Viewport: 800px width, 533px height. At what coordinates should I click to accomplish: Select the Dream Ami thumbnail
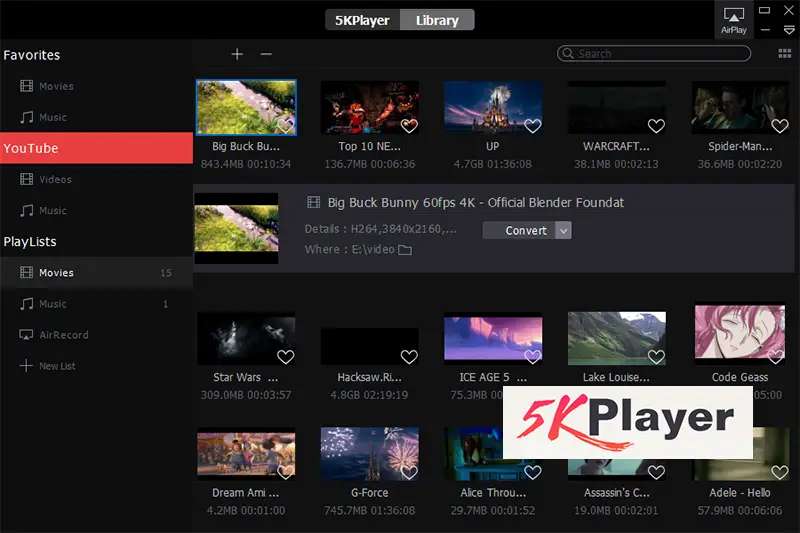click(x=246, y=454)
